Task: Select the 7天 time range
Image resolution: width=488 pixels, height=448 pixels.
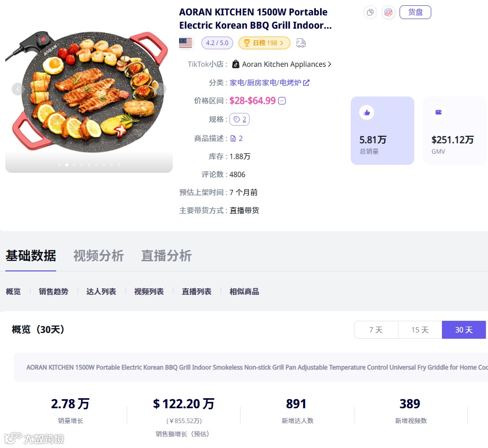Action: tap(376, 330)
